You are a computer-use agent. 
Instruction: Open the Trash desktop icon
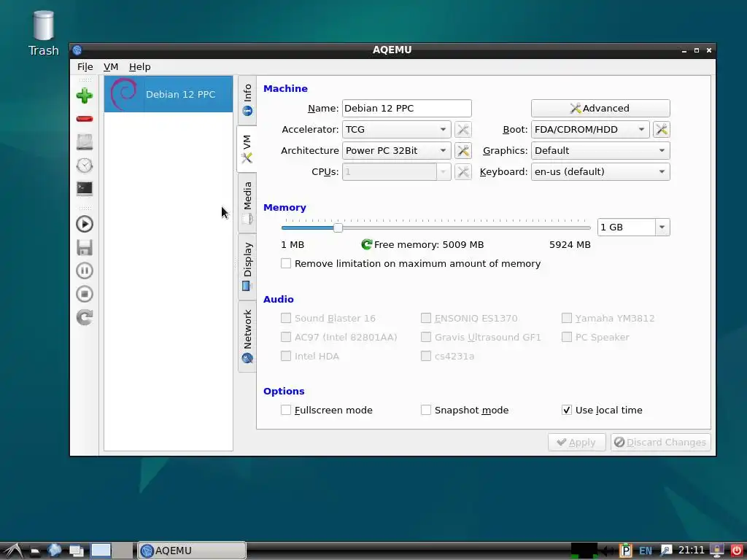43,34
